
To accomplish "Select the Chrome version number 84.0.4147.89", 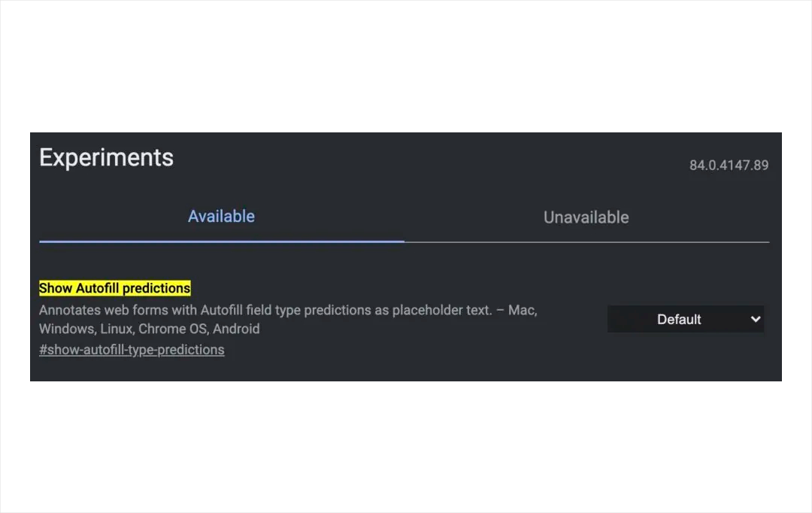I will pos(729,165).
